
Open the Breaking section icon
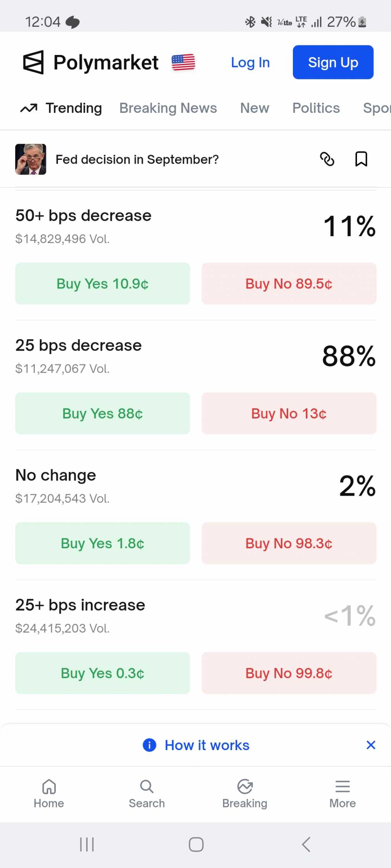pos(245,787)
